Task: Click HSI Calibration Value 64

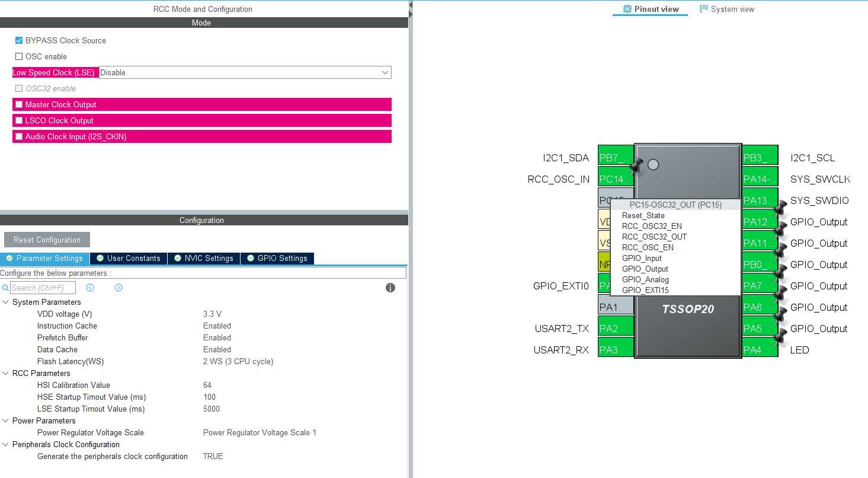Action: click(207, 385)
